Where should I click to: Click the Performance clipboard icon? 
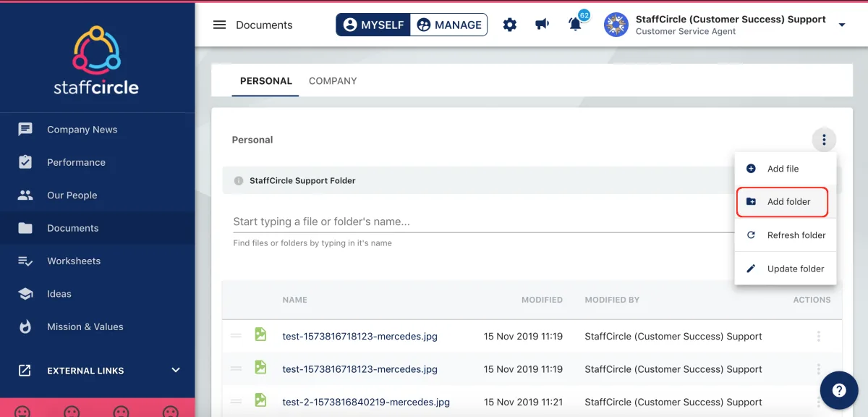[25, 162]
